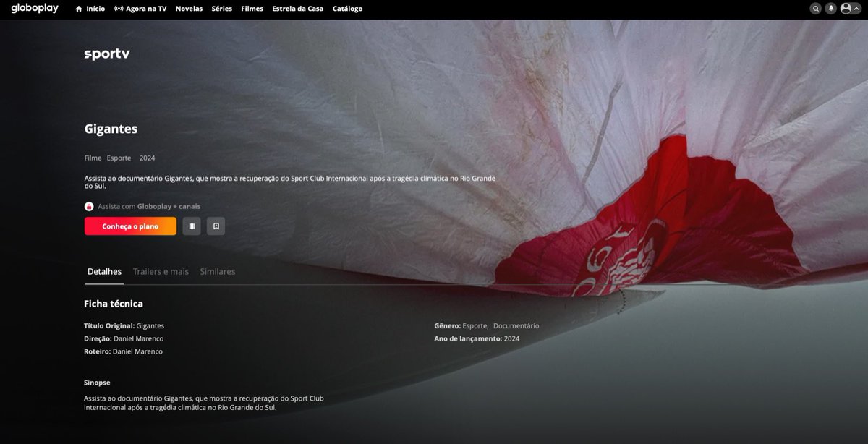868x444 pixels.
Task: Click the Título Original: Gigantes row
Action: click(x=124, y=325)
